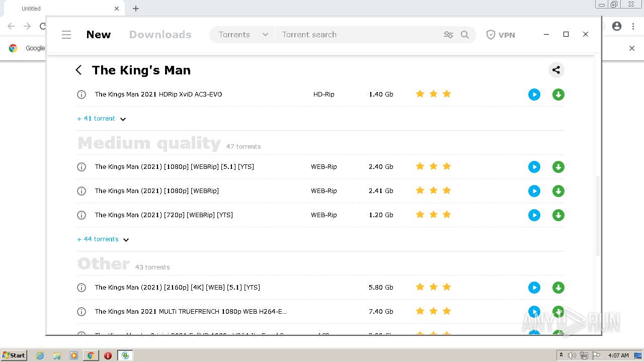Expand the + 41 torrent list
This screenshot has height=362, width=644.
(101, 119)
